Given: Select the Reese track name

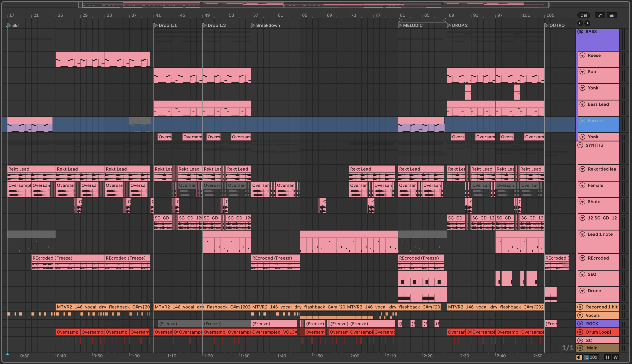Looking at the screenshot, I should click(x=594, y=55).
